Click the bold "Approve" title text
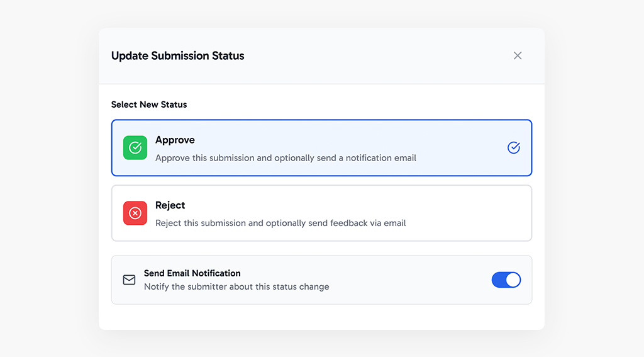644x357 pixels. pyautogui.click(x=175, y=140)
